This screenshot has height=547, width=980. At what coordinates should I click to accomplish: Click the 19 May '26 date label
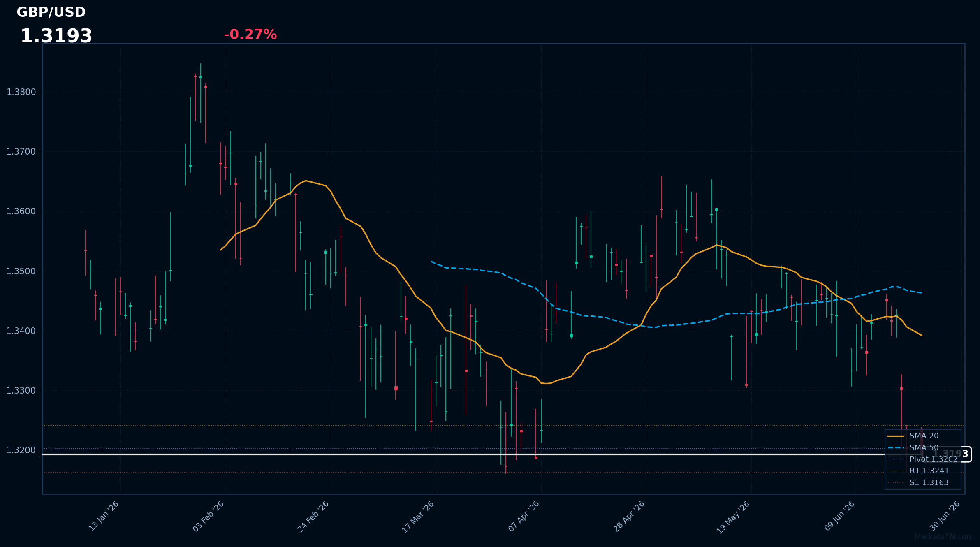[733, 517]
